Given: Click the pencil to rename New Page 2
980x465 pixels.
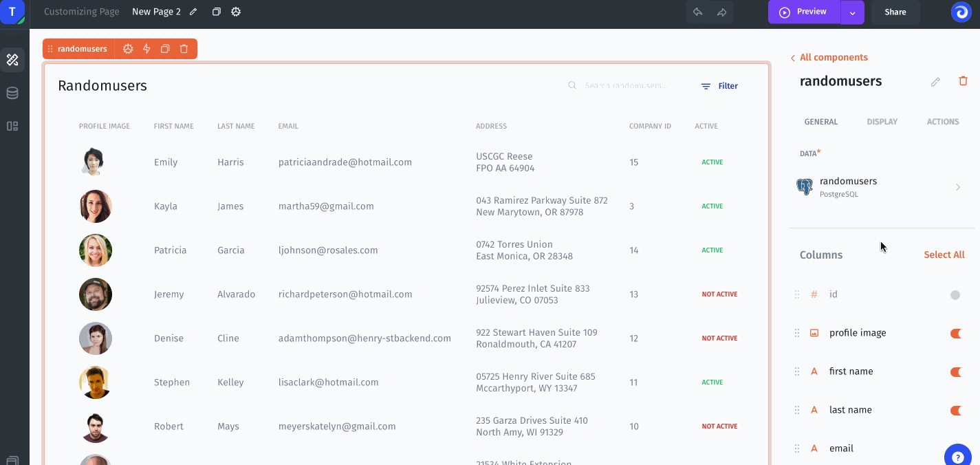Looking at the screenshot, I should [193, 12].
